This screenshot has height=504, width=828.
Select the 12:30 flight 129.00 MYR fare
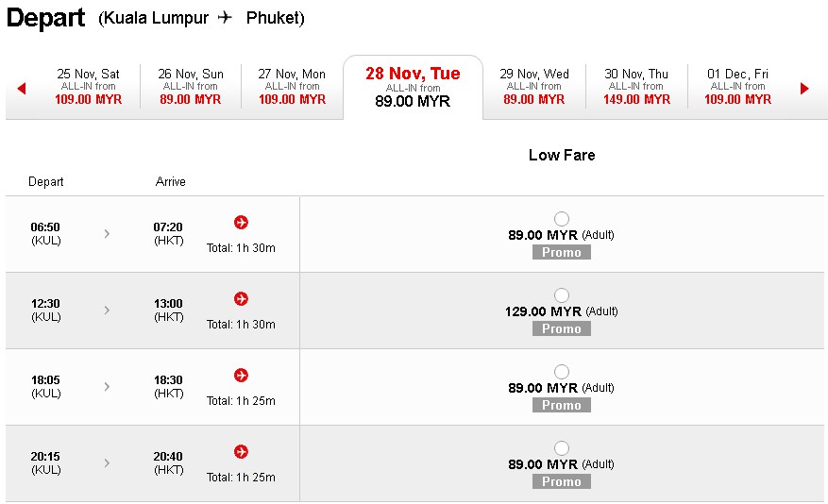[562, 295]
